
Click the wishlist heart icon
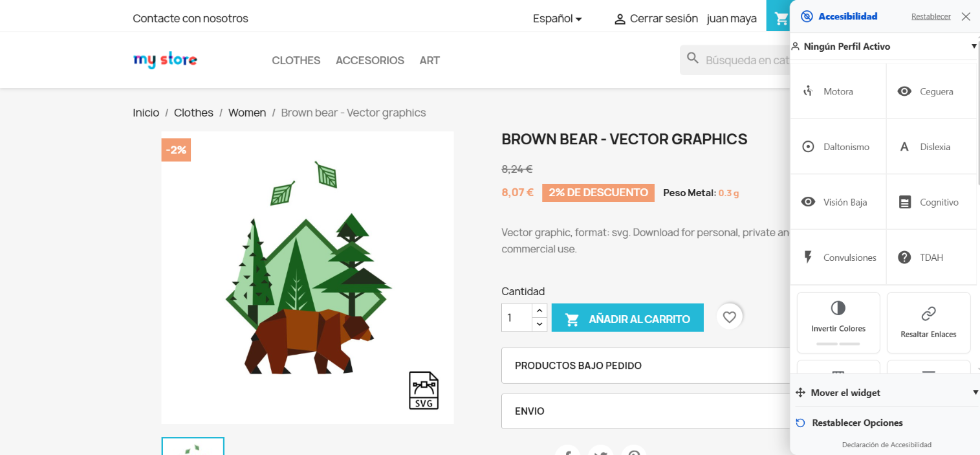(730, 317)
